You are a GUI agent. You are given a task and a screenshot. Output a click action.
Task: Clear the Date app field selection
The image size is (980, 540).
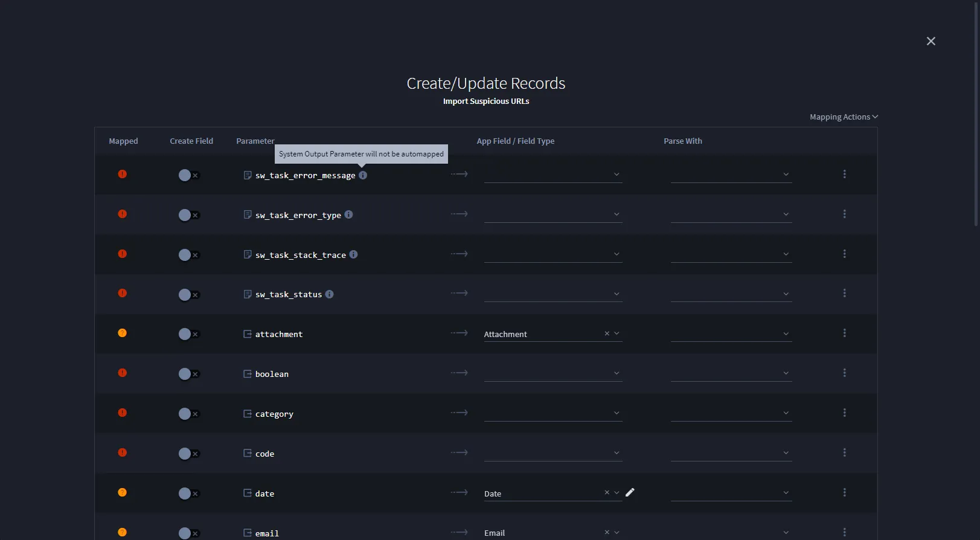(x=607, y=493)
